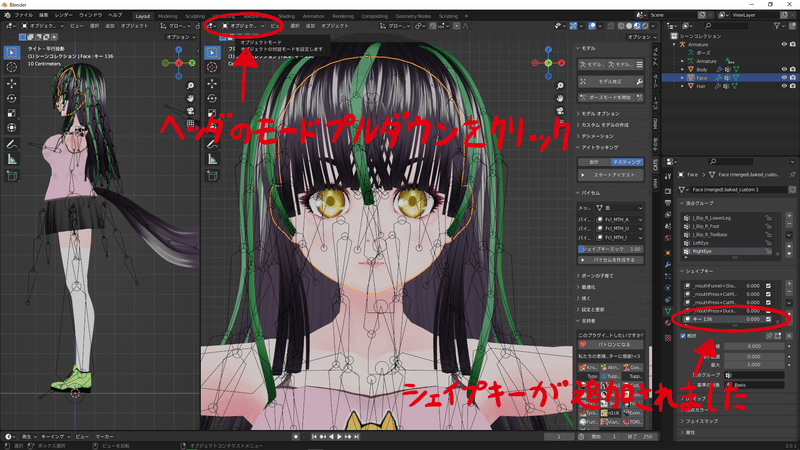This screenshot has width=800, height=450.
Task: Switch to Scripting workspace tab
Action: pyautogui.click(x=448, y=16)
